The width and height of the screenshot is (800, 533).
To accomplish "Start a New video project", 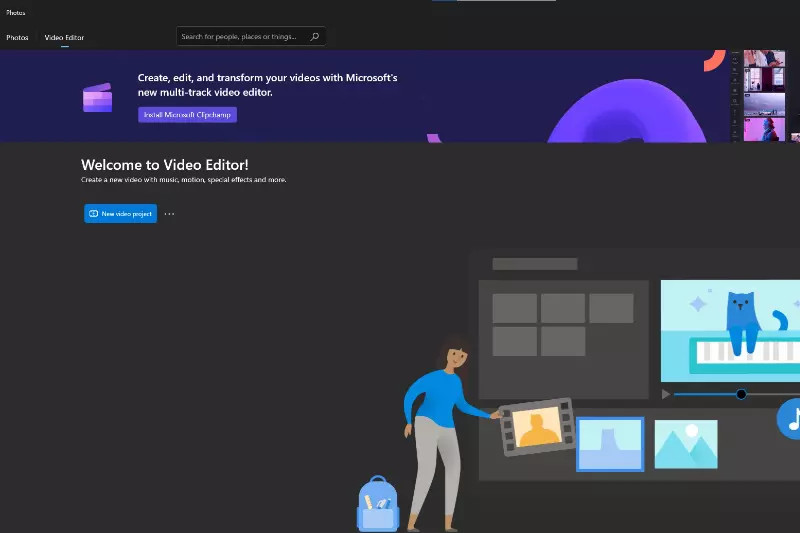I will click(120, 214).
